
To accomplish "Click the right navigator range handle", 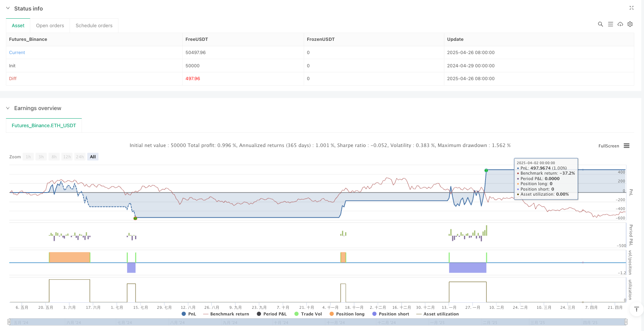I will pyautogui.click(x=626, y=322).
